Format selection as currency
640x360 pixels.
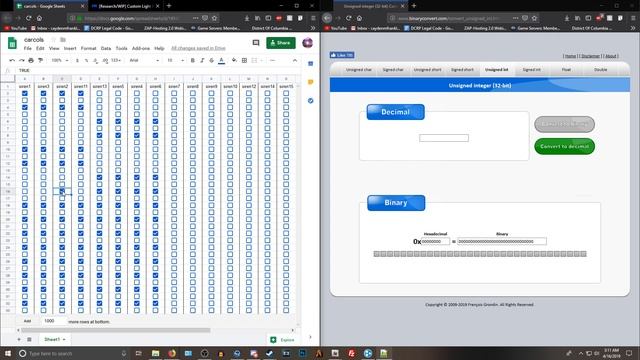77,60
